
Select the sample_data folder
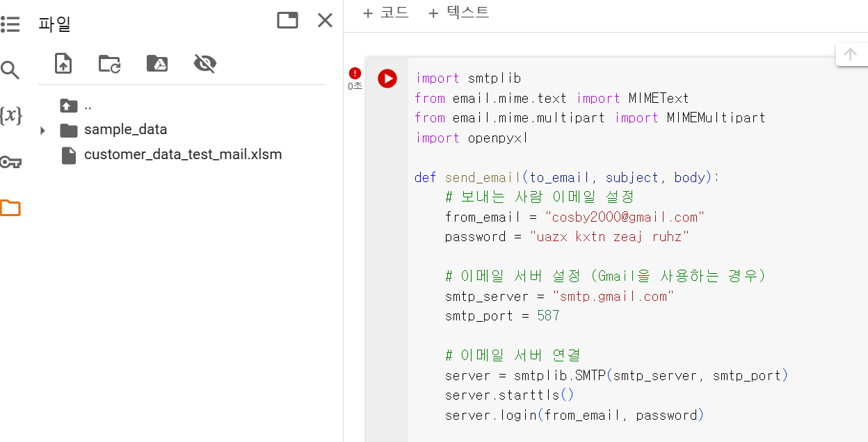(x=125, y=130)
